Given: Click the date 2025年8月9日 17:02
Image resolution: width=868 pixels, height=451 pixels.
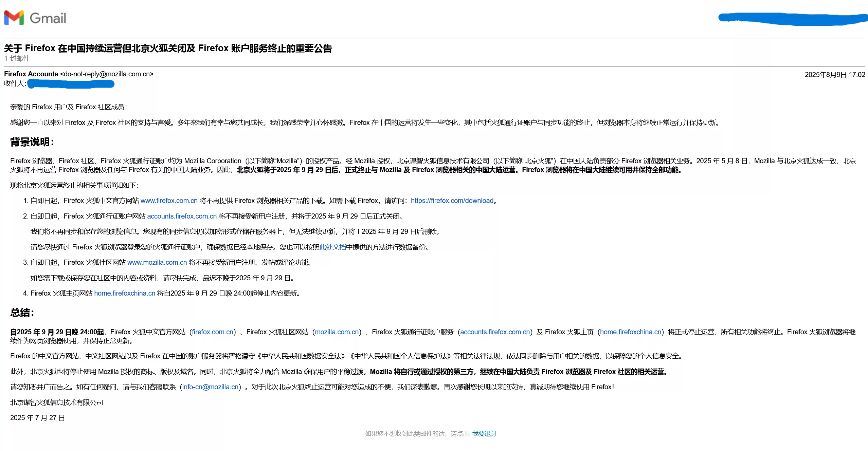Looking at the screenshot, I should 835,75.
